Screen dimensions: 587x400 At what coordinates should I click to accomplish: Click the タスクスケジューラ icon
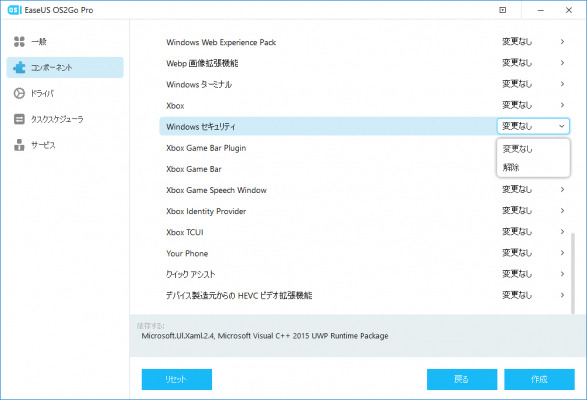tap(19, 119)
